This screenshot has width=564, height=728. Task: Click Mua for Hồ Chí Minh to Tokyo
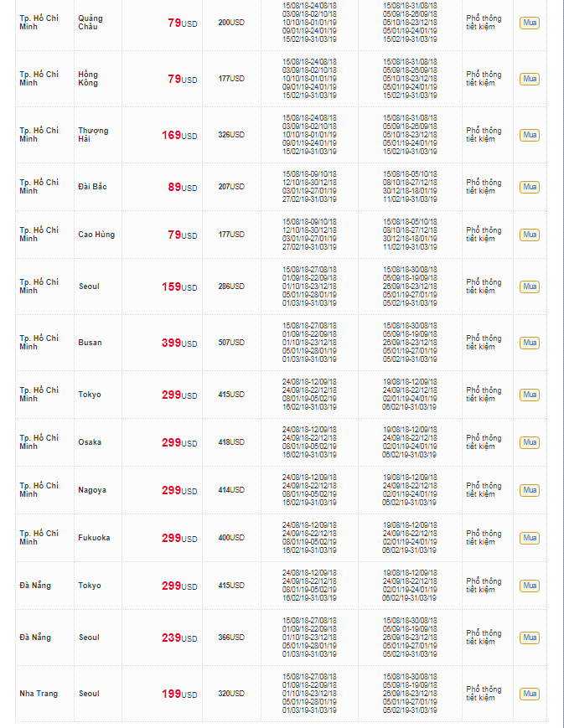click(529, 395)
